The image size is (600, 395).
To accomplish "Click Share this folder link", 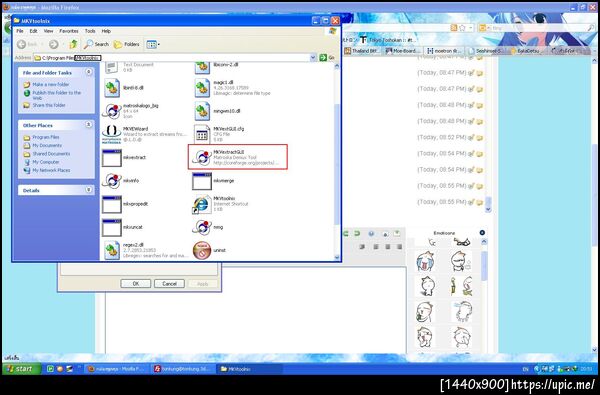I will [45, 105].
